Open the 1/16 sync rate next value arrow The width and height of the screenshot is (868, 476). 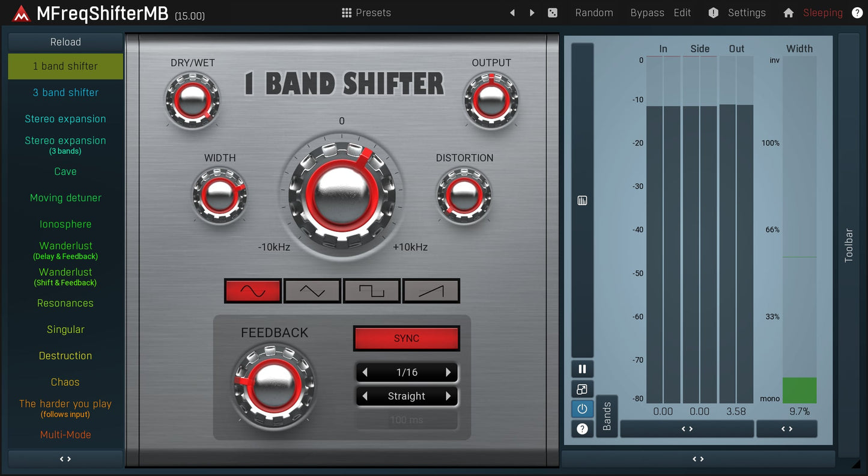click(x=449, y=372)
